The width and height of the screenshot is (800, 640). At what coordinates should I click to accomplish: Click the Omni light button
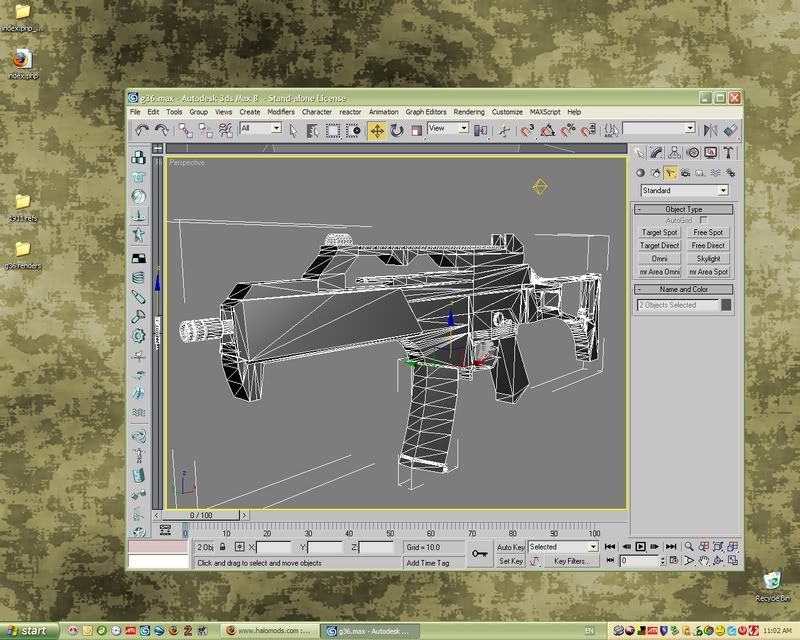[x=659, y=259]
